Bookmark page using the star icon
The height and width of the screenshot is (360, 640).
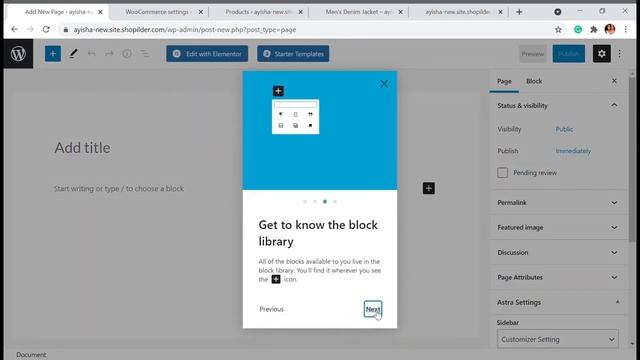(558, 29)
